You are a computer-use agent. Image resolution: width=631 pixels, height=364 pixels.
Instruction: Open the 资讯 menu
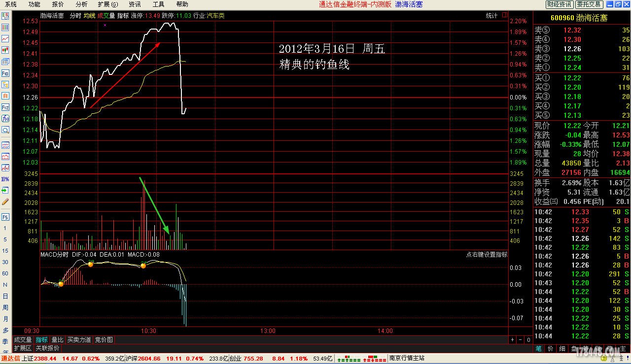point(135,4)
